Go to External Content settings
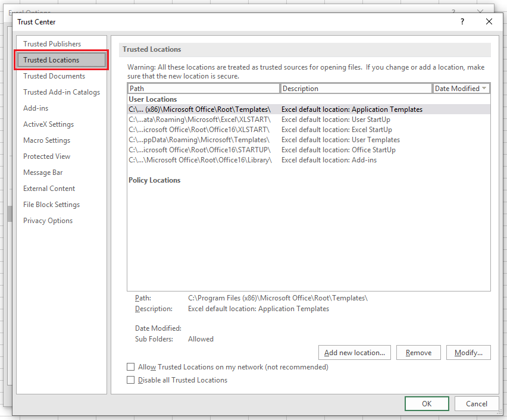The width and height of the screenshot is (507, 420). point(49,189)
